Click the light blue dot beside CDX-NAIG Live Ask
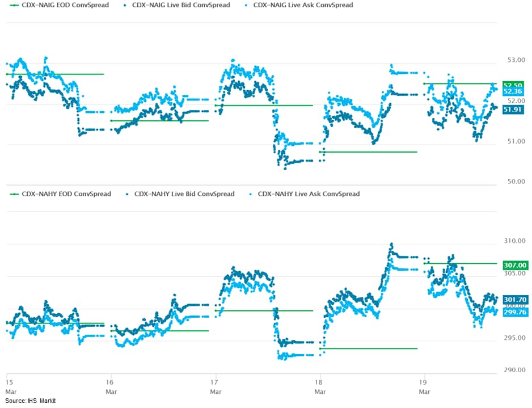Viewport: 532px width, 408px height. pos(247,5)
